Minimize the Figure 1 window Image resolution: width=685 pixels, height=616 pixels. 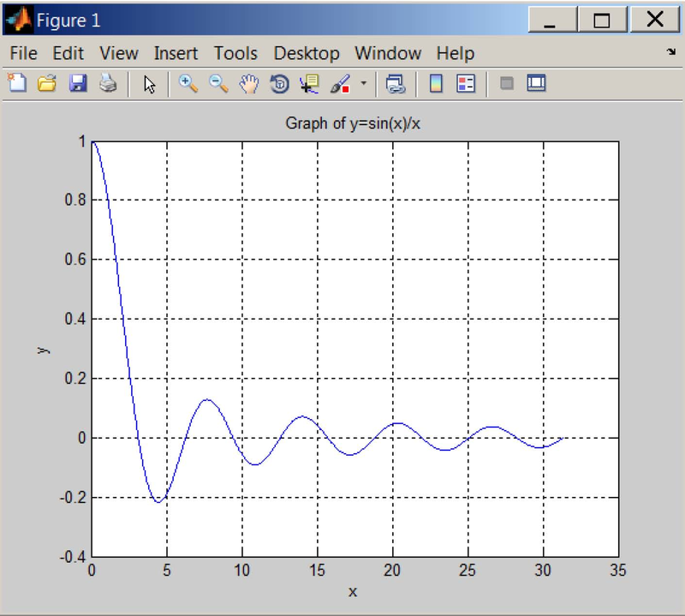click(551, 19)
